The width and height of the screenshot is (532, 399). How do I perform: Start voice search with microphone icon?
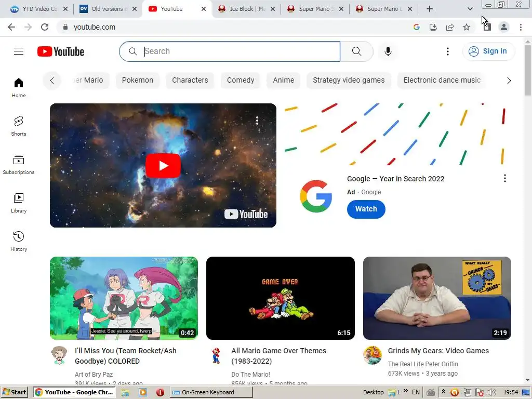(x=388, y=51)
